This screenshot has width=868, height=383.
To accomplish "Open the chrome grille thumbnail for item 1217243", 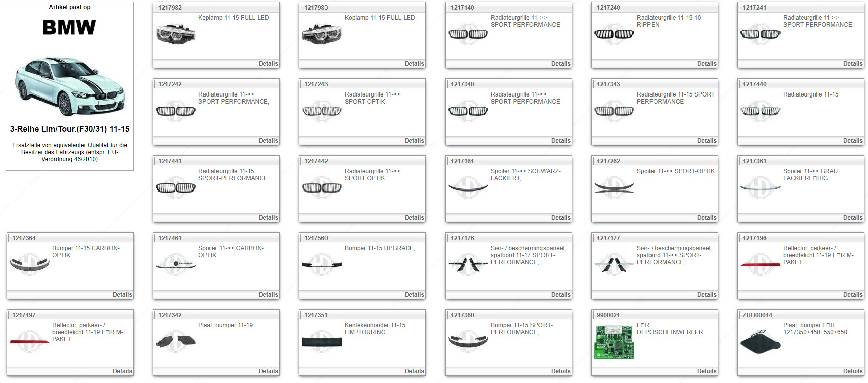I will click(x=322, y=111).
